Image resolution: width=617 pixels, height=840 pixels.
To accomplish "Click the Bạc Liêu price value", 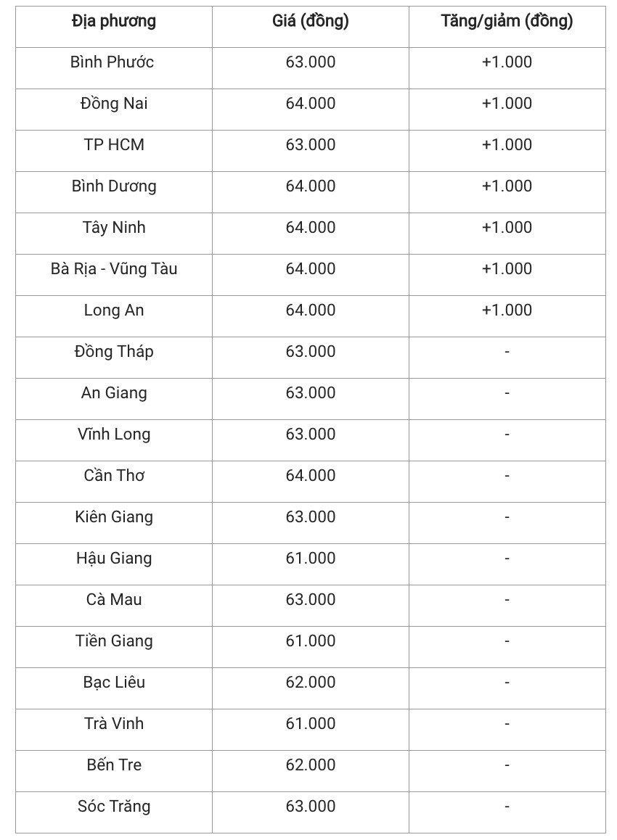I will 311,683.
